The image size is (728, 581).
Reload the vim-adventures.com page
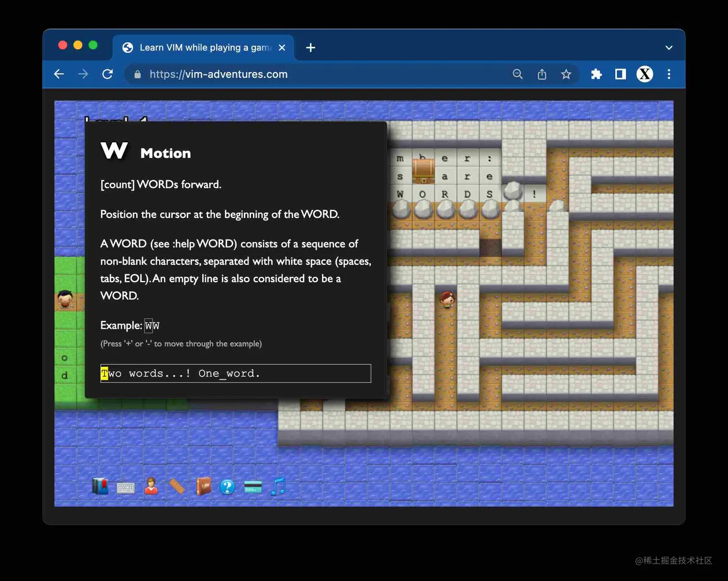(x=107, y=74)
